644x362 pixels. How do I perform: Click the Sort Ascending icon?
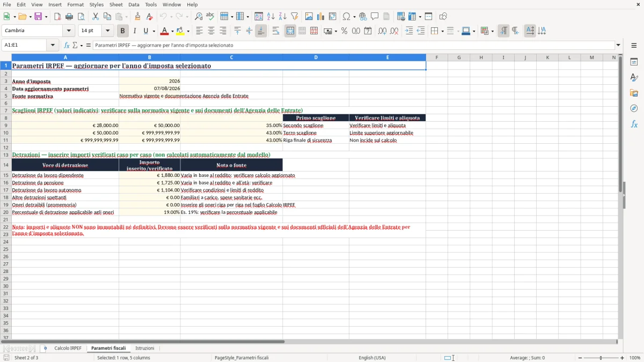tap(271, 17)
